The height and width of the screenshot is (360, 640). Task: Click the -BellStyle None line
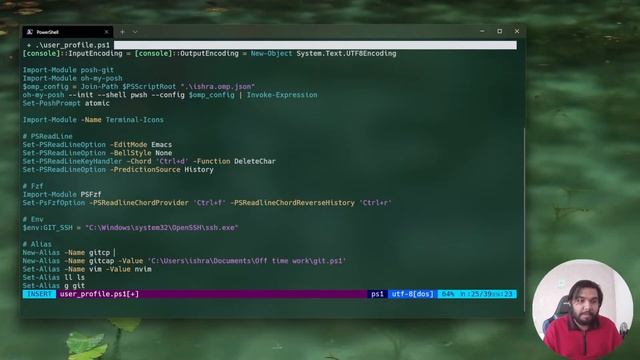pyautogui.click(x=97, y=153)
